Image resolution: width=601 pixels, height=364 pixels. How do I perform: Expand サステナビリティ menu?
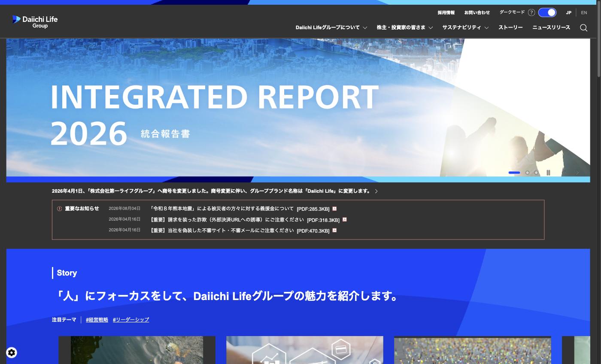click(x=466, y=27)
